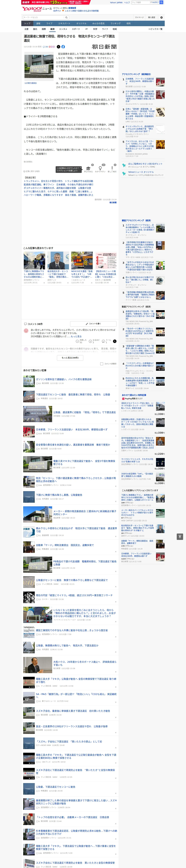Click コメントを書く button
Screen dimensions: 186x868
tap(93, 324)
